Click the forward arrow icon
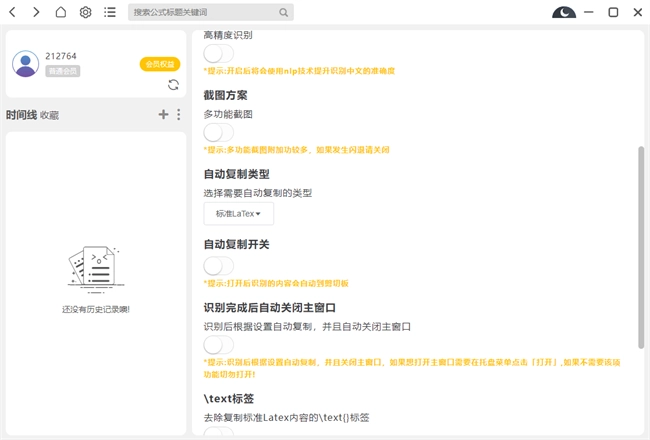The height and width of the screenshot is (440, 650). pyautogui.click(x=36, y=13)
